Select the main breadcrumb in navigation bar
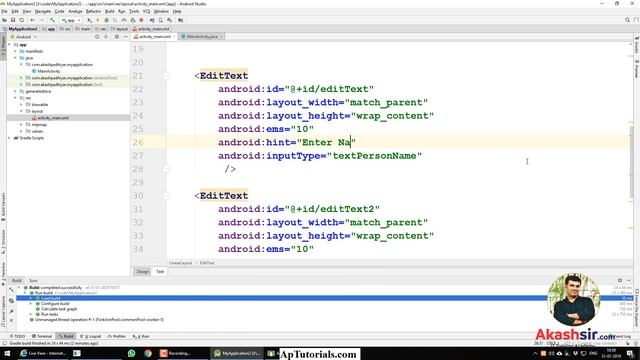Image resolution: width=640 pixels, height=360 pixels. point(83,29)
